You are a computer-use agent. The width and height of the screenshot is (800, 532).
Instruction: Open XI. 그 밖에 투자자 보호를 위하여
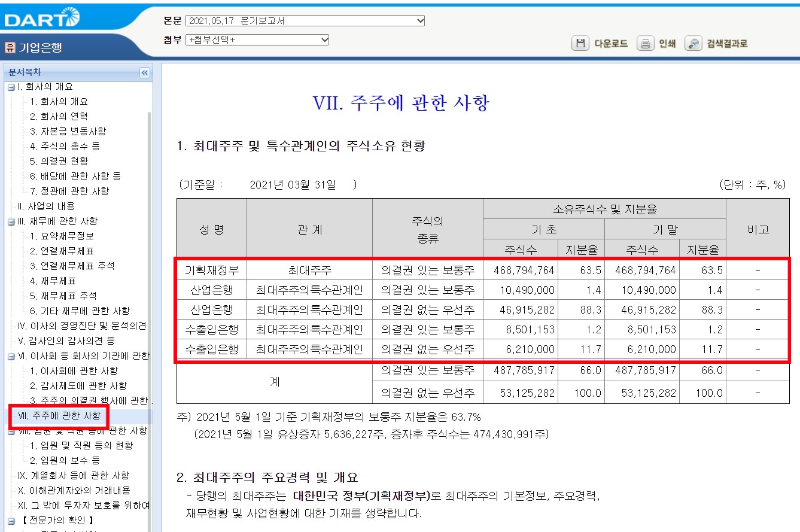pos(84,506)
